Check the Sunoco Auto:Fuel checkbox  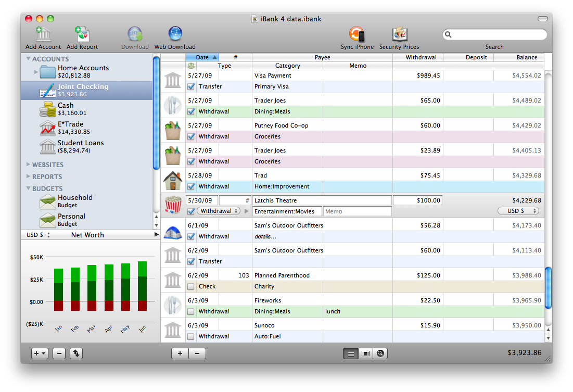191,336
